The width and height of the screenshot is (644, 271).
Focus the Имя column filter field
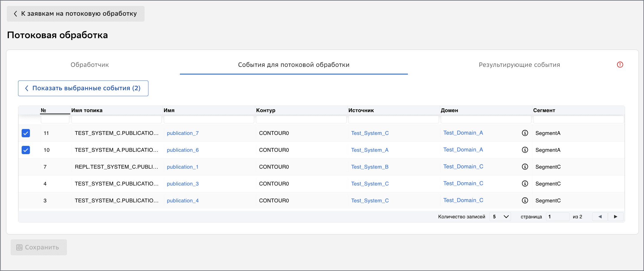tap(209, 120)
